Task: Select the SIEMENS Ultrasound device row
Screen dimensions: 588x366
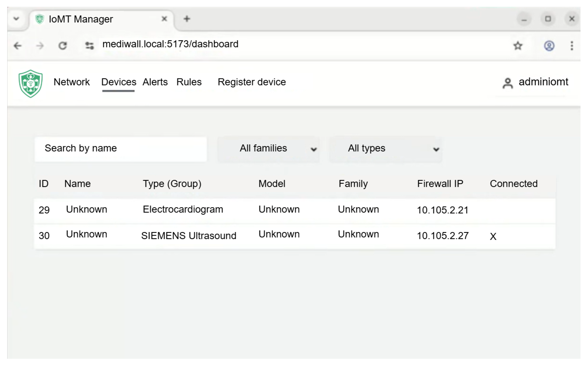Action: 188,235
